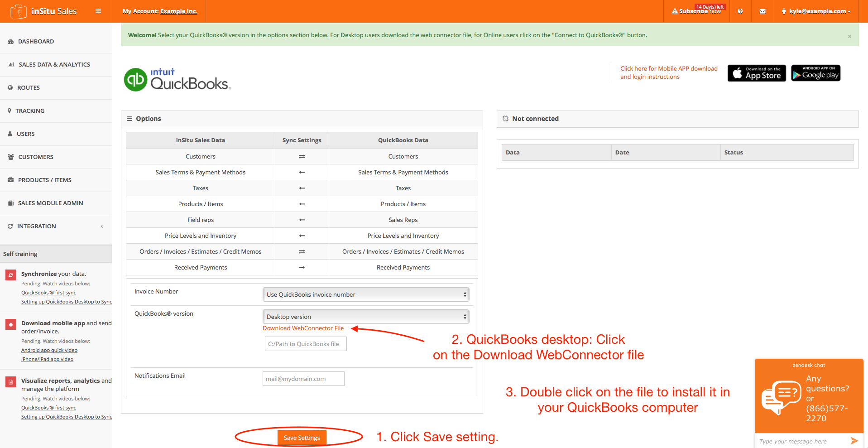
Task: Toggle the Customers sync direction arrows
Action: (302, 157)
